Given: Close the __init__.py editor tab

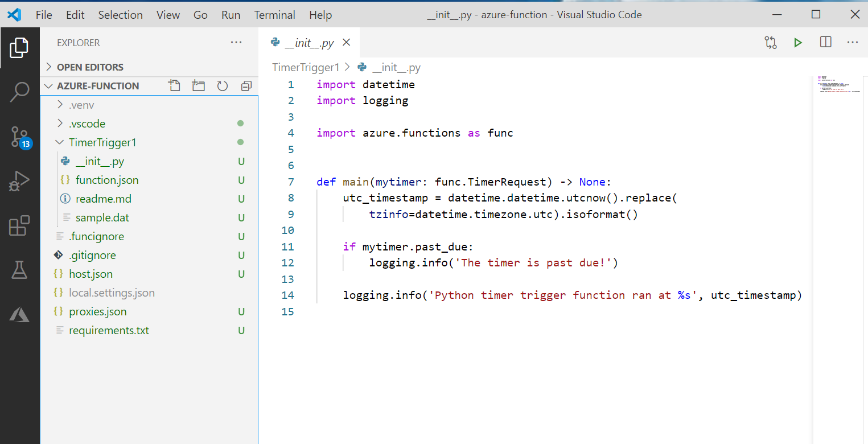Looking at the screenshot, I should click(x=346, y=43).
